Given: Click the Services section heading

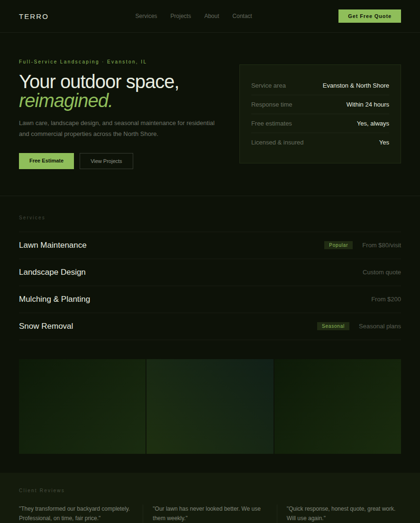Looking at the screenshot, I should (32, 217).
